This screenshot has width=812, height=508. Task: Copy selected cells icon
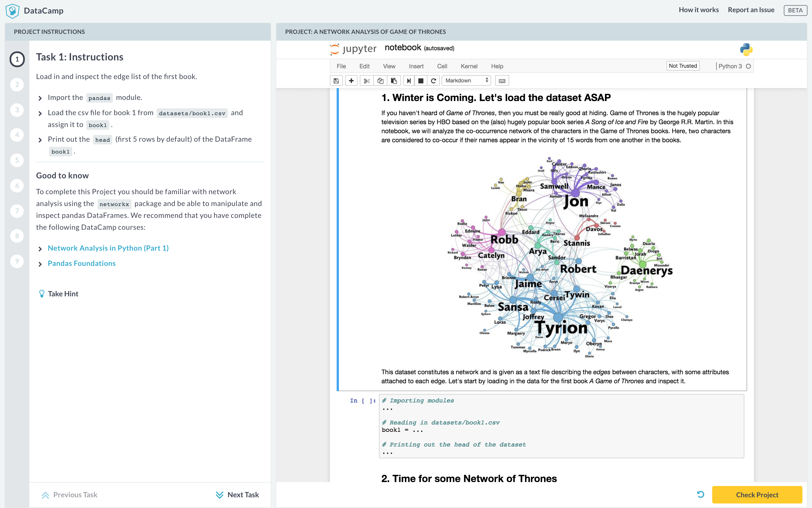380,81
